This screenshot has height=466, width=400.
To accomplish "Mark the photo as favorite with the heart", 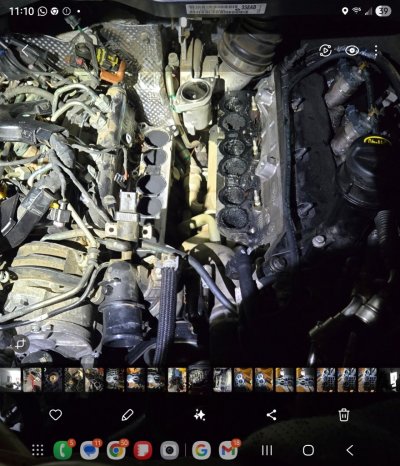I will [55, 415].
